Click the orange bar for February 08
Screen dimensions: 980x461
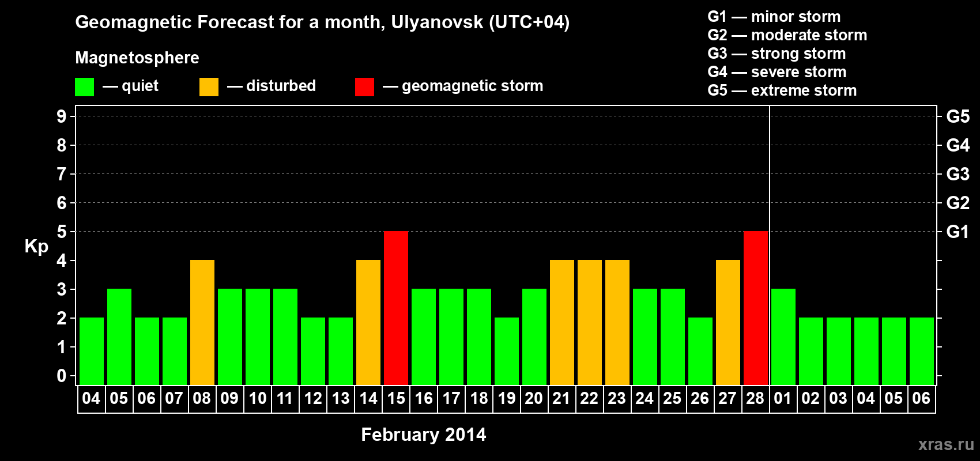(202, 322)
